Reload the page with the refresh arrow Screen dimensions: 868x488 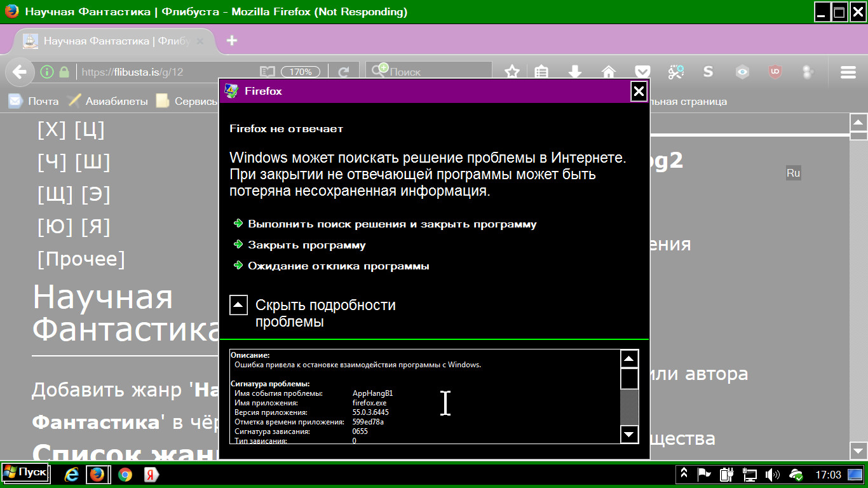click(344, 72)
